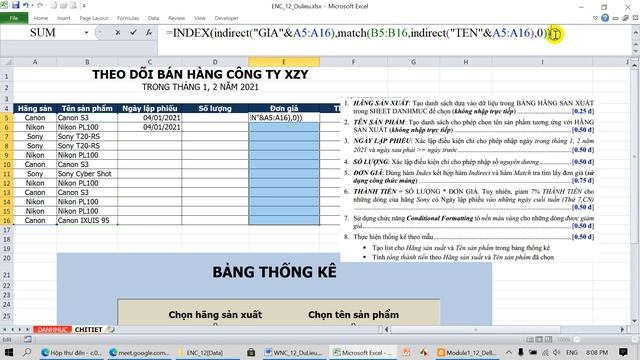Switch to the Home ribbon tab
This screenshot has width=640, height=360.
[40, 18]
